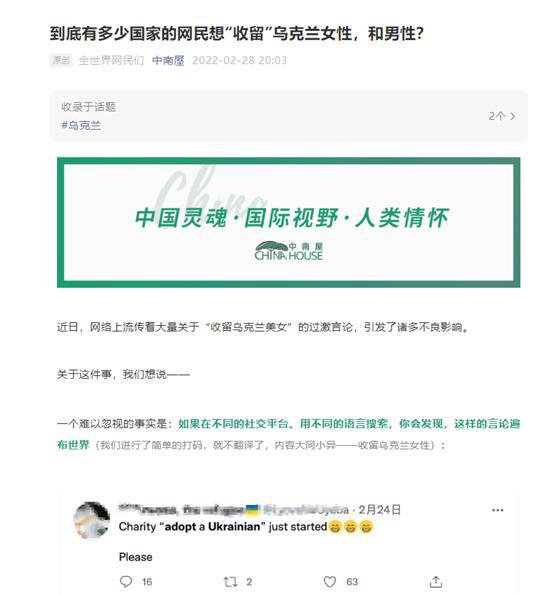The image size is (557, 596).
Task: Open the #乌克兰 hashtag topic
Action: 81,125
